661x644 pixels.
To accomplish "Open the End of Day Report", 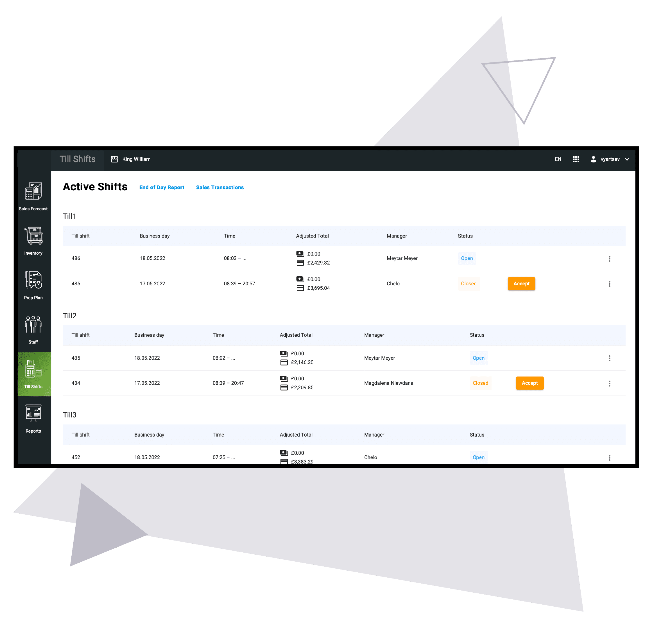I will pyautogui.click(x=162, y=188).
